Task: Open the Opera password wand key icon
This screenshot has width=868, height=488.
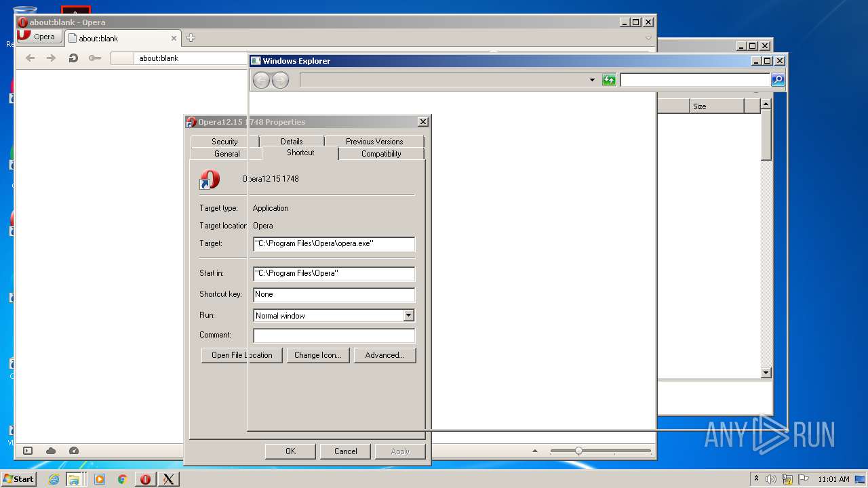Action: (95, 58)
